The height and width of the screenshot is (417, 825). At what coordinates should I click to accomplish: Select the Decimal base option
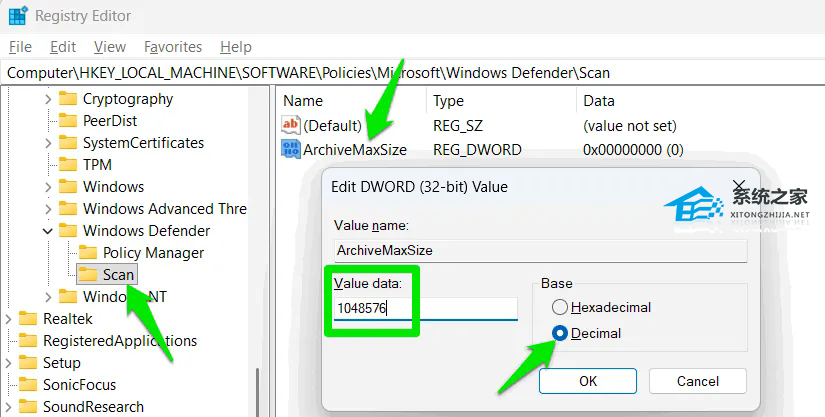(x=560, y=333)
